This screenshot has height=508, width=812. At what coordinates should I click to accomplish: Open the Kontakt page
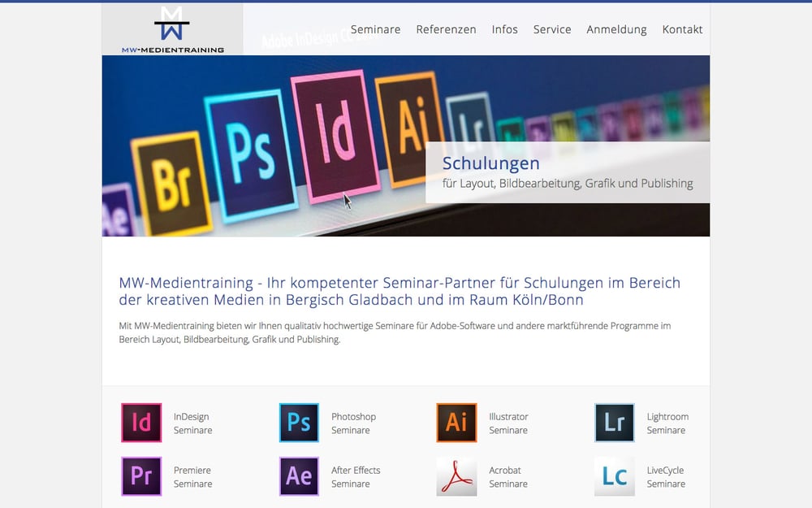point(682,29)
